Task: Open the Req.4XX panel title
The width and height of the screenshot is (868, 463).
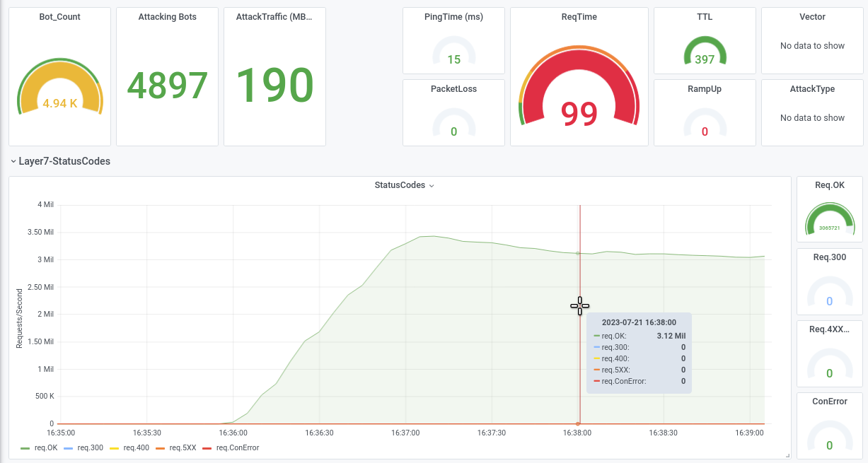Action: click(x=830, y=329)
